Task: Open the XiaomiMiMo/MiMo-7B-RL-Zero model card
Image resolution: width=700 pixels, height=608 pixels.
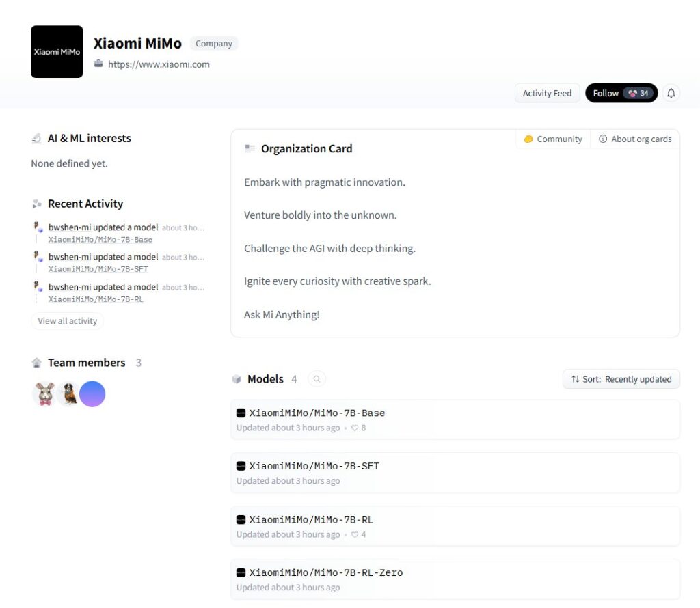Action: [x=455, y=579]
